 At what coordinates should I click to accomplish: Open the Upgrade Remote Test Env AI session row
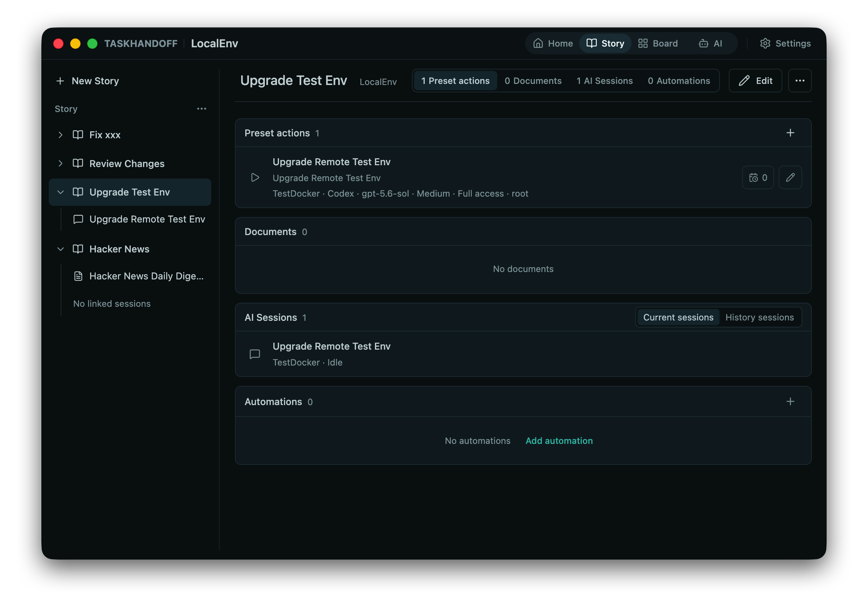(523, 354)
